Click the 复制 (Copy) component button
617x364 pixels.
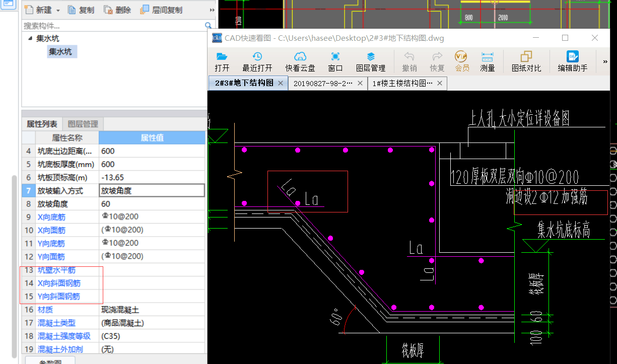(x=81, y=10)
